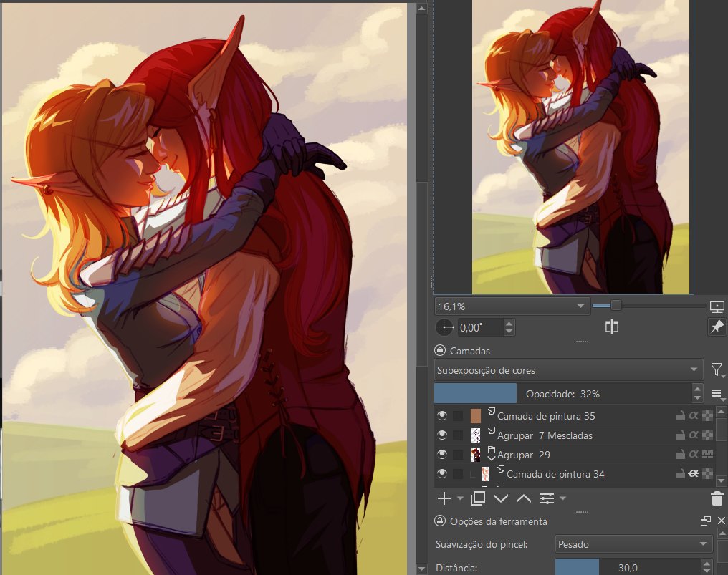
Task: Open the add layer dropdown arrow
Action: 460,498
